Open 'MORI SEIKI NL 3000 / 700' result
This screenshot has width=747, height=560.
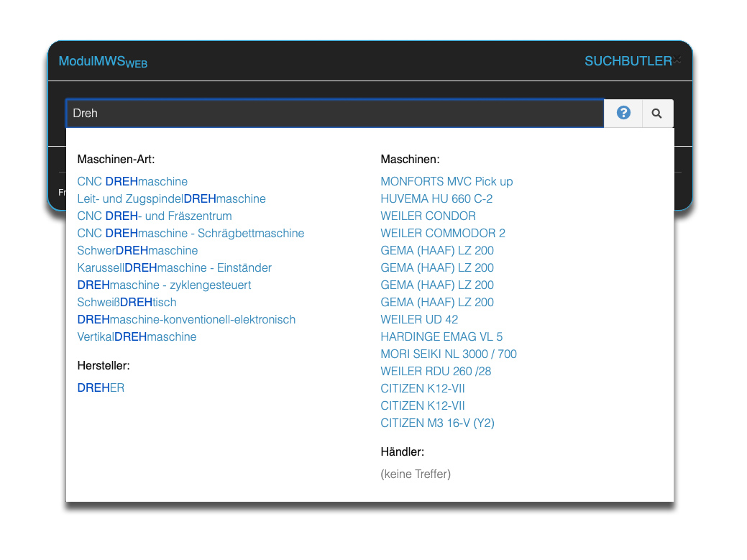pos(449,354)
